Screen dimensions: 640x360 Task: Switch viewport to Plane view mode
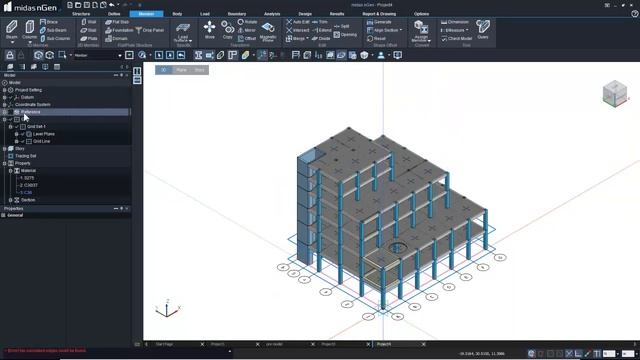pos(182,70)
